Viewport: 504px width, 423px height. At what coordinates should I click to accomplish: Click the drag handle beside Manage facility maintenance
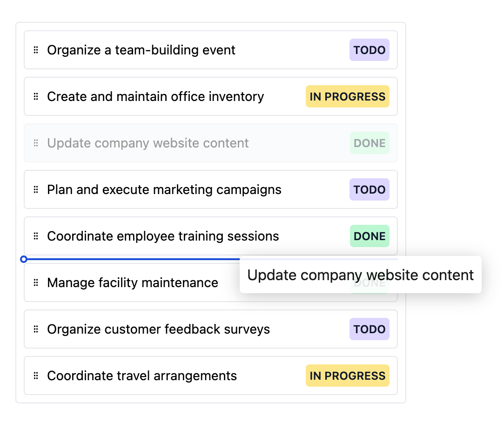(35, 282)
